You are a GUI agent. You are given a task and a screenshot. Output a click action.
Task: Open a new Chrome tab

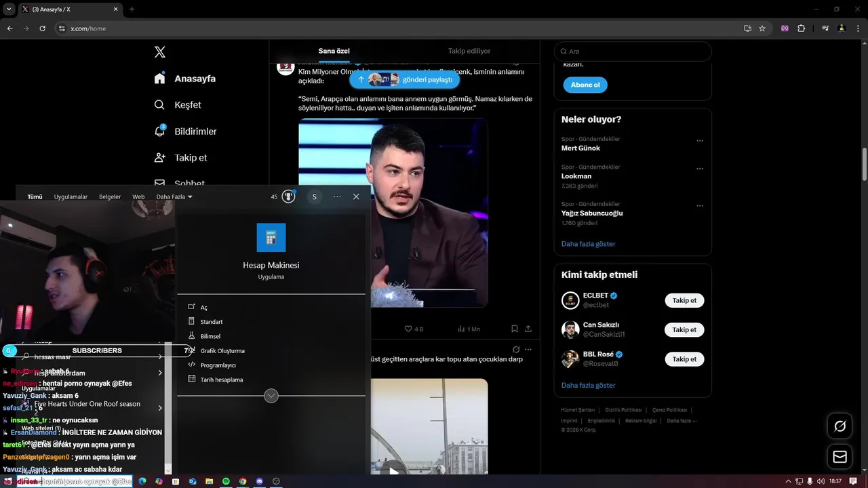[132, 9]
